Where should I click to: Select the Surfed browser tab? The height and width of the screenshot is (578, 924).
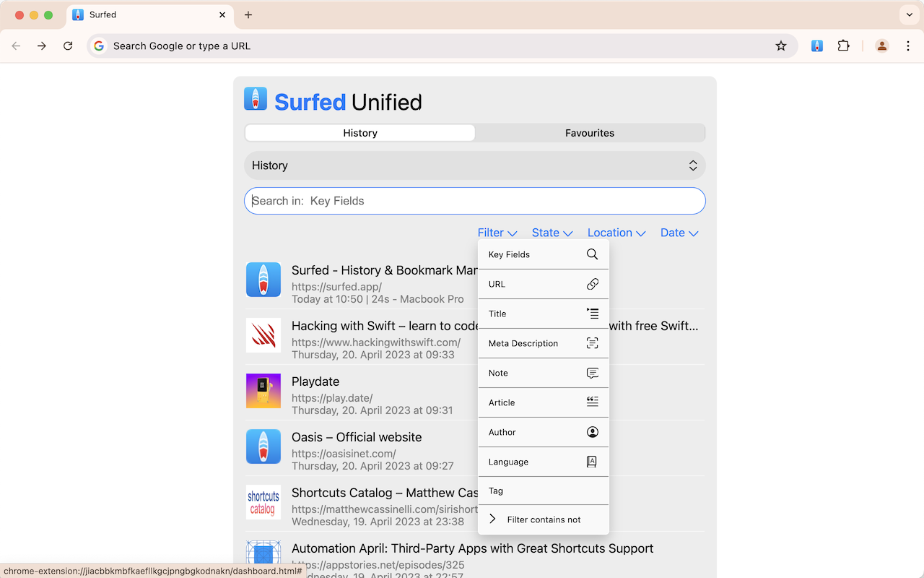coord(151,14)
